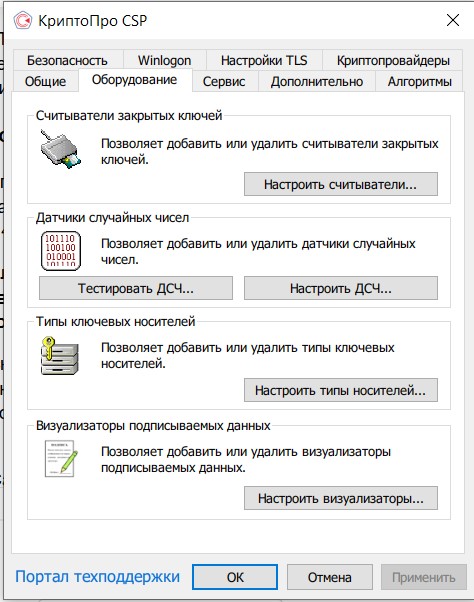Go to the Криптопровайдеры tab
The image size is (474, 602).
pyautogui.click(x=393, y=61)
